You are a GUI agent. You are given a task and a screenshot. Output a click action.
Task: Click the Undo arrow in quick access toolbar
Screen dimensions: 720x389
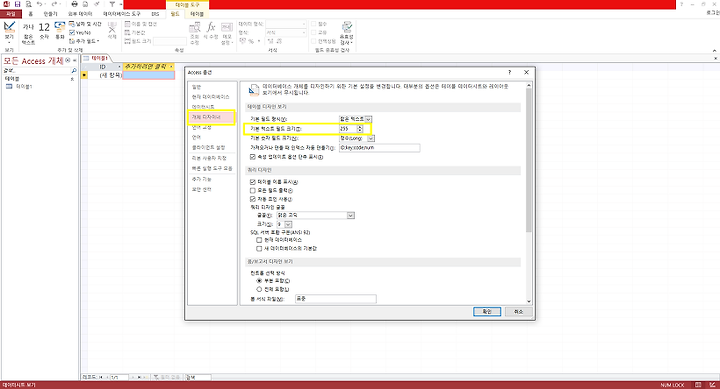tap(39, 4)
